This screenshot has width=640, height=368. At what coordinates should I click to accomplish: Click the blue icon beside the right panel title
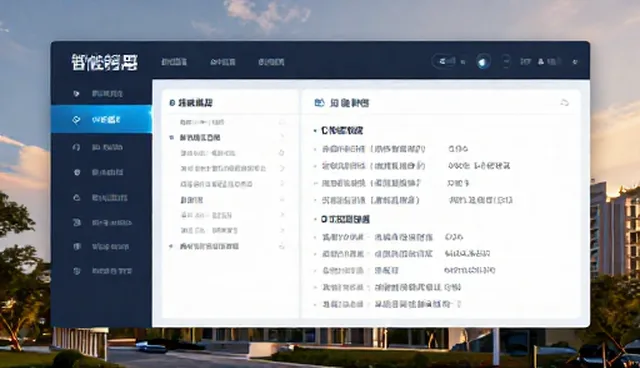point(319,102)
